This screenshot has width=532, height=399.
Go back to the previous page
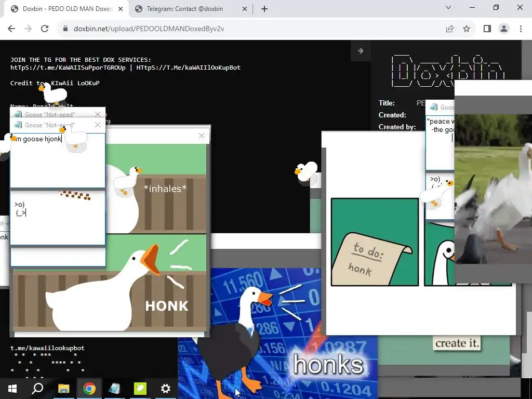(11, 29)
